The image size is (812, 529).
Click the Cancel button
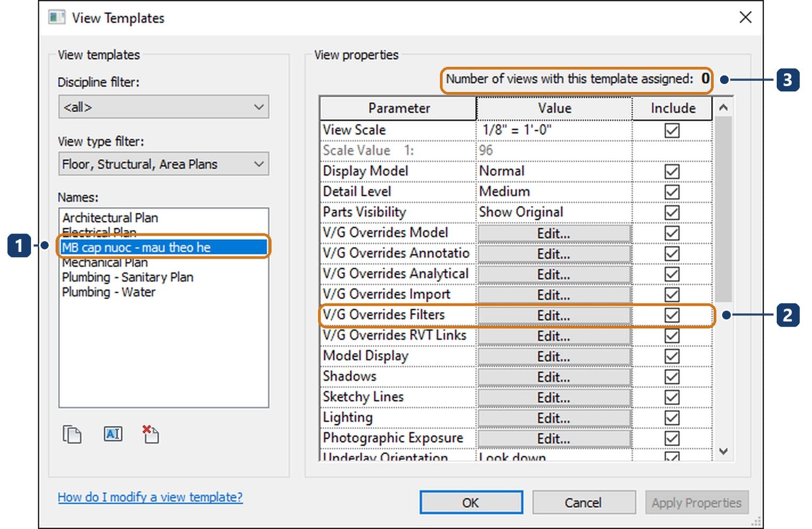583,503
